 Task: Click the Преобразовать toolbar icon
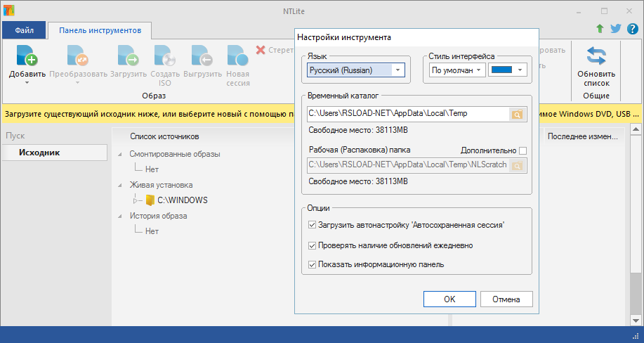coord(78,56)
